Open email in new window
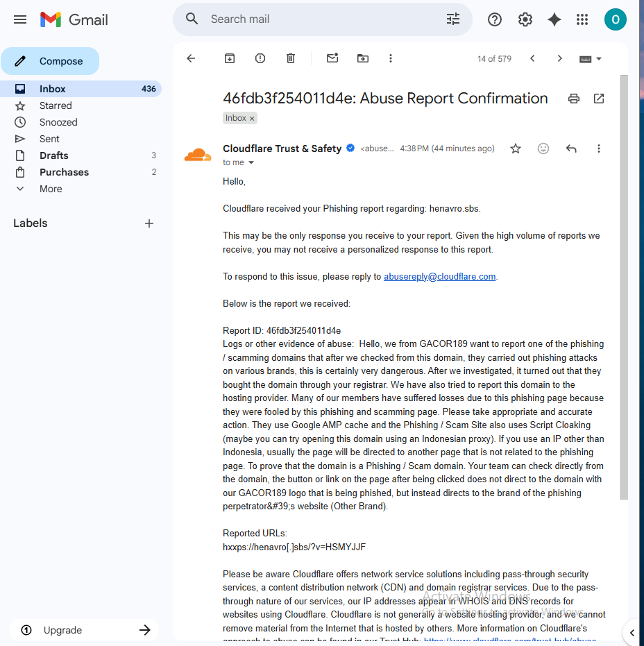 (599, 99)
